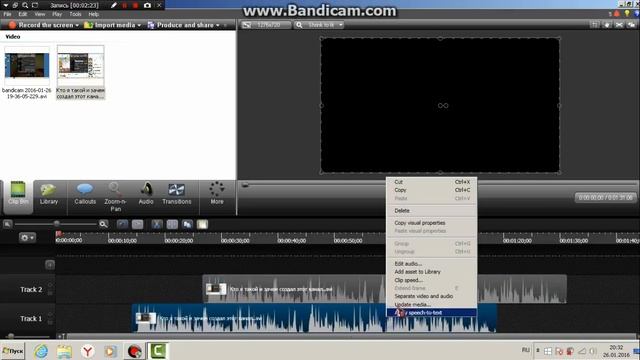Click Bandicam pencil draw icon

pyautogui.click(x=114, y=5)
